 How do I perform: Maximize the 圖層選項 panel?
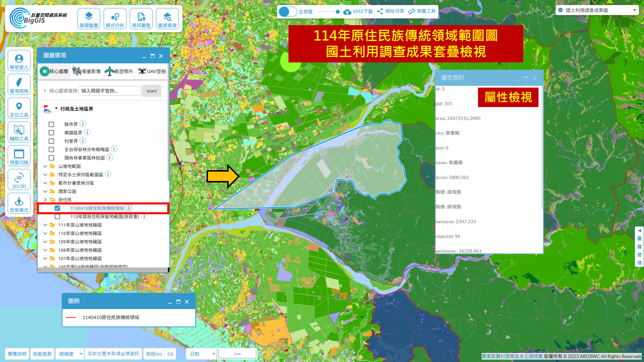click(153, 56)
